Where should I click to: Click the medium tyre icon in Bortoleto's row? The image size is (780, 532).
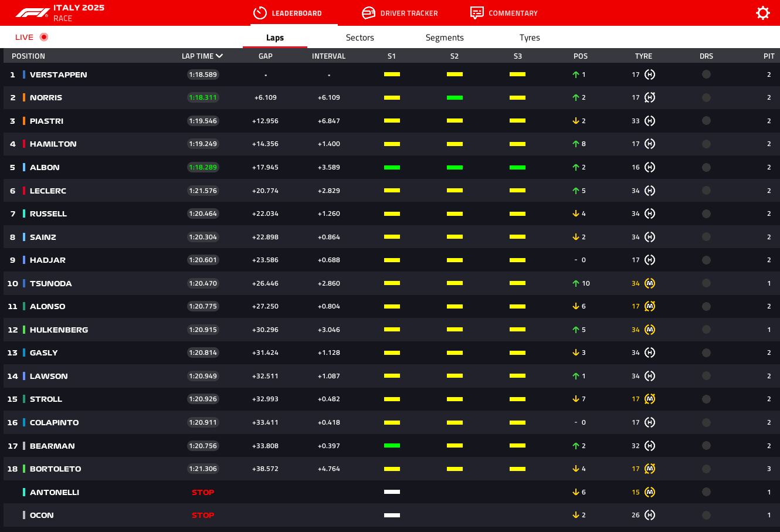[x=650, y=469]
